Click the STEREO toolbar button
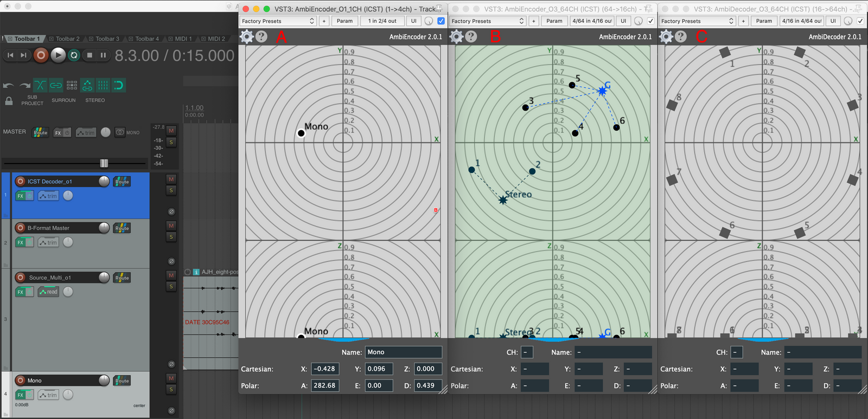 [95, 100]
